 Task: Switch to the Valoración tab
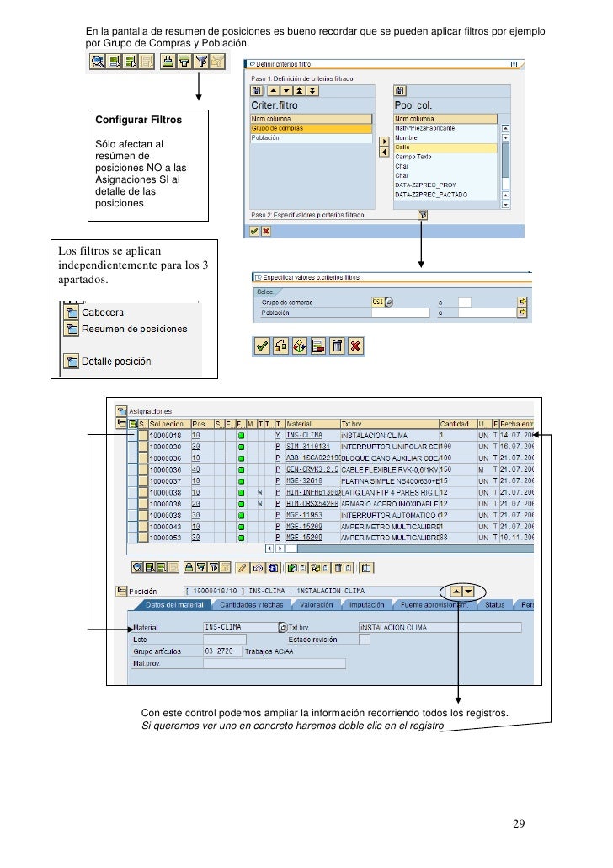pyautogui.click(x=316, y=605)
